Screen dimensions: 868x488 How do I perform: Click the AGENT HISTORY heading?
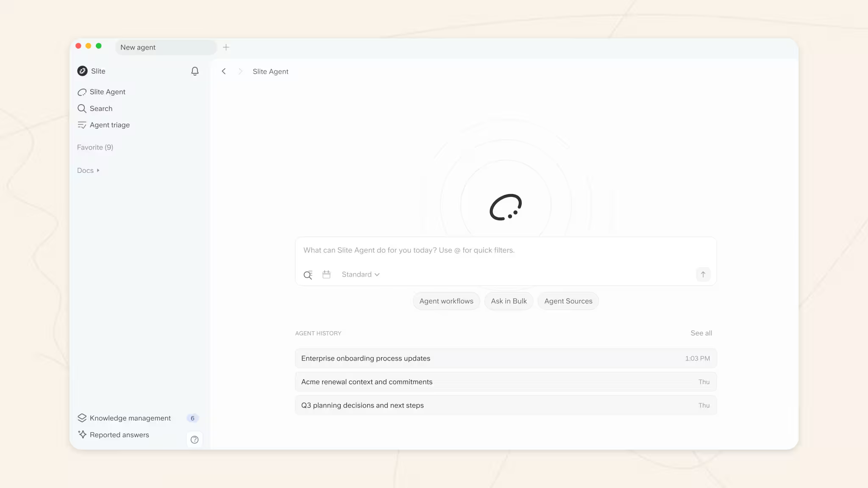[x=318, y=333]
